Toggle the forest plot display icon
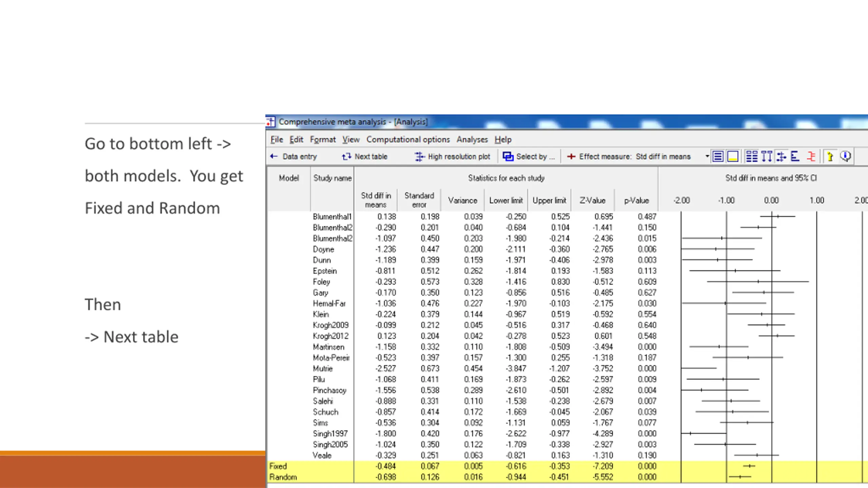 pos(781,157)
